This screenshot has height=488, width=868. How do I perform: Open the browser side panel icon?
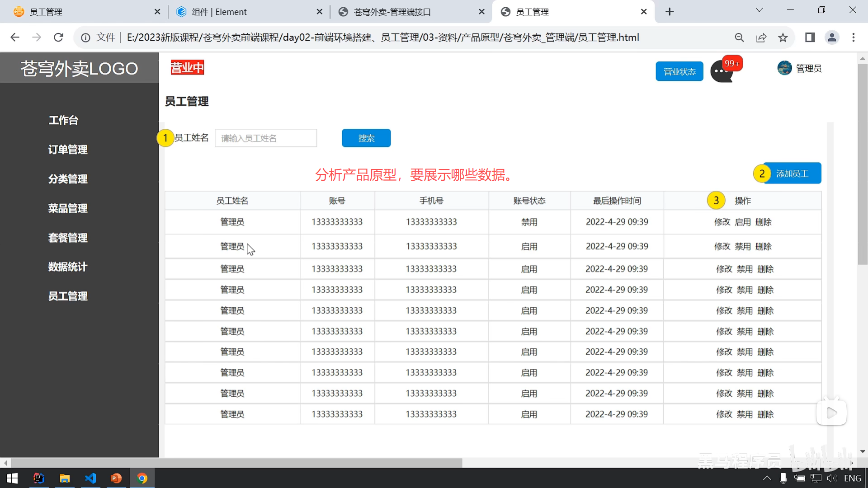pyautogui.click(x=810, y=38)
